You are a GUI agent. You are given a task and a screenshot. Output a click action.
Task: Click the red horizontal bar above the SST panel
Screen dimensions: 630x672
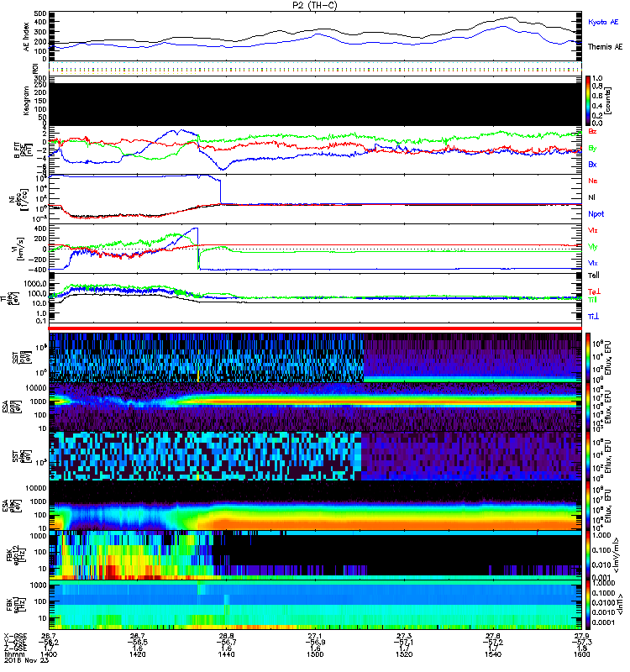click(x=315, y=328)
